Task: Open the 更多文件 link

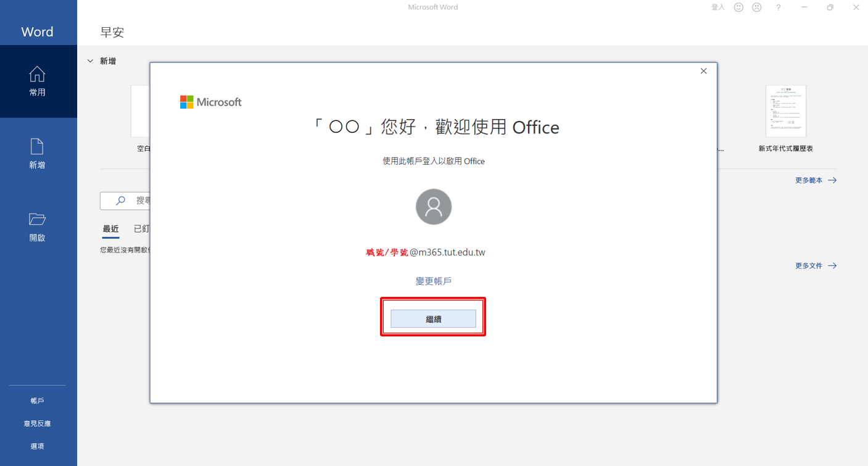Action: click(x=816, y=265)
